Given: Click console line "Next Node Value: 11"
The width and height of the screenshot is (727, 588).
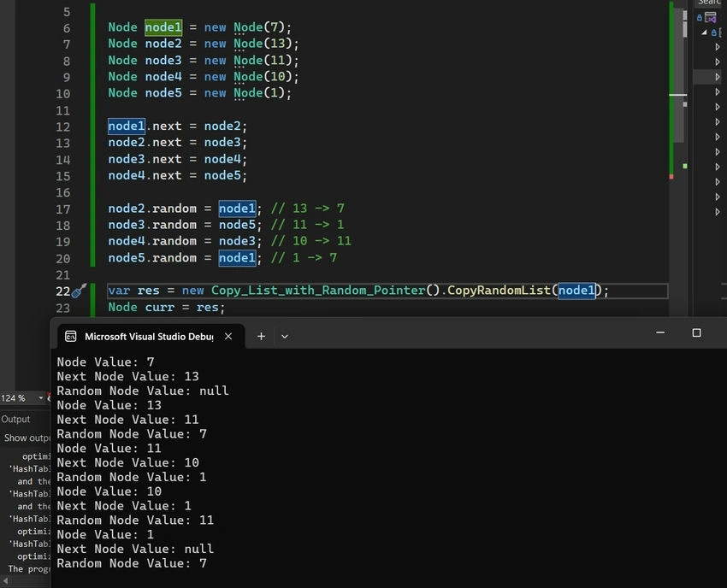Looking at the screenshot, I should point(127,420).
